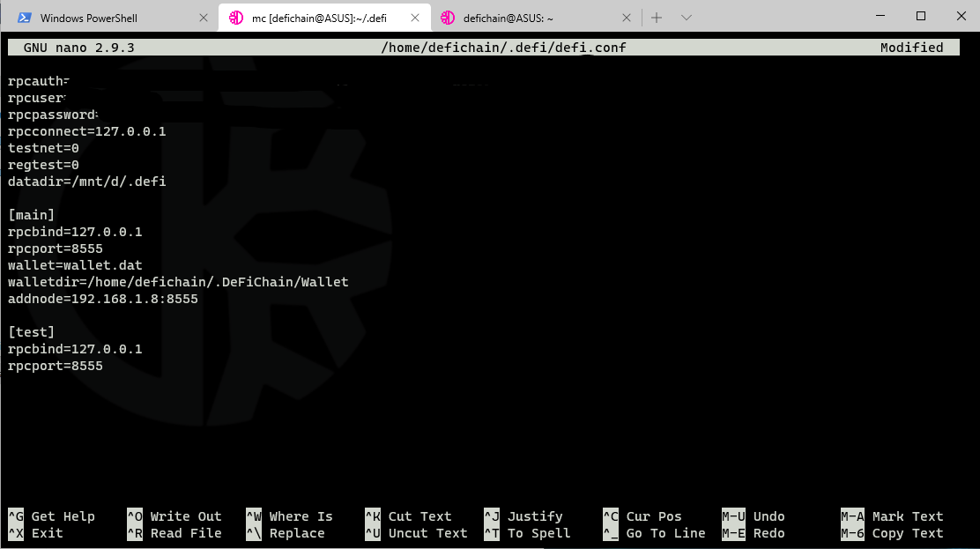Click the M-U Undo shortcut
This screenshot has height=549, width=980.
click(754, 516)
